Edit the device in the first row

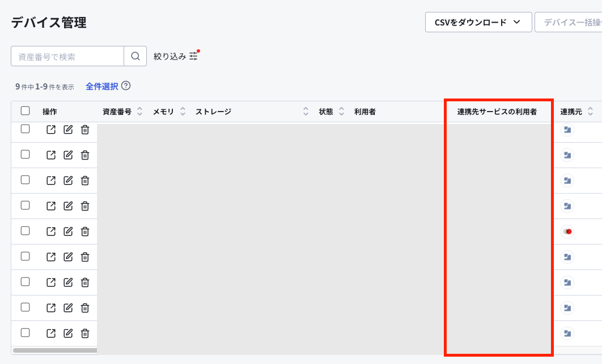click(68, 130)
